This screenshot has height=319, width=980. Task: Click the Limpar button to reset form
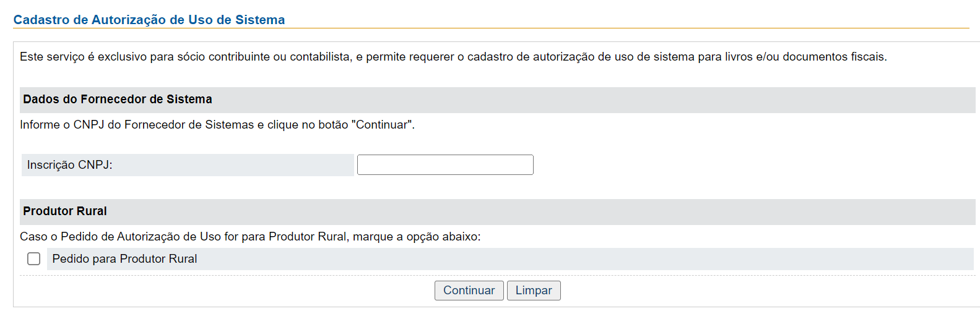pyautogui.click(x=534, y=291)
